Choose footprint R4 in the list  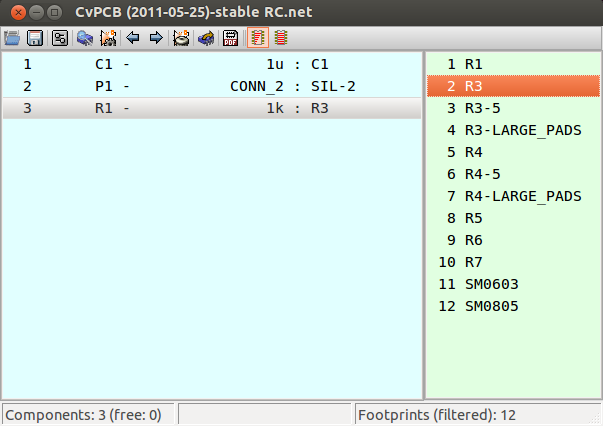pyautogui.click(x=513, y=152)
